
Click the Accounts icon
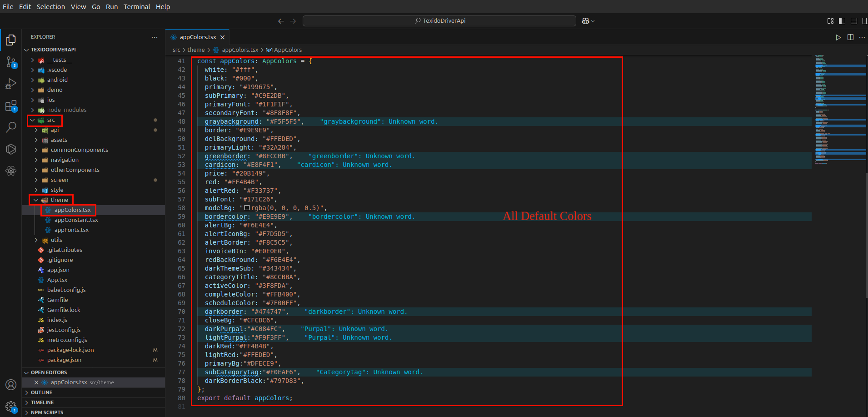click(x=11, y=385)
